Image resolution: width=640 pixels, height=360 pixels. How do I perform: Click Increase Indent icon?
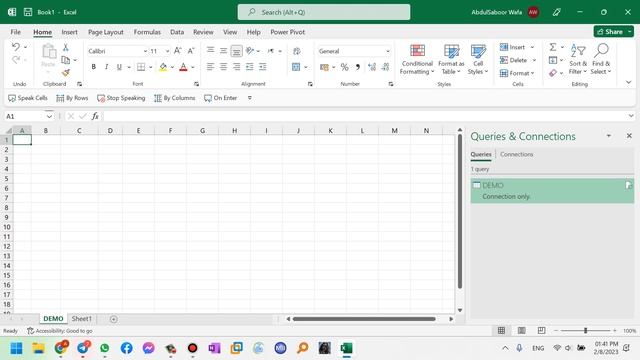(x=262, y=67)
